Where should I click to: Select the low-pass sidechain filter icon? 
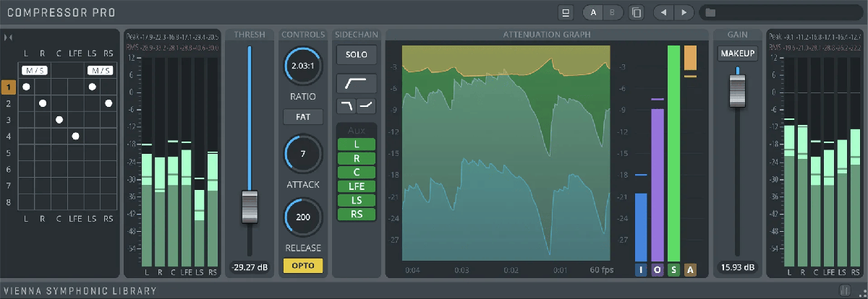tap(346, 107)
